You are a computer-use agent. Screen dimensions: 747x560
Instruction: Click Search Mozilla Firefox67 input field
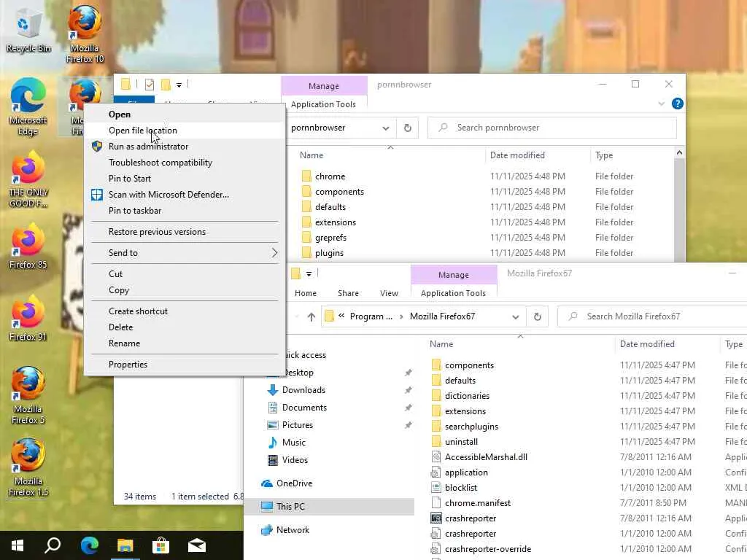click(x=653, y=316)
